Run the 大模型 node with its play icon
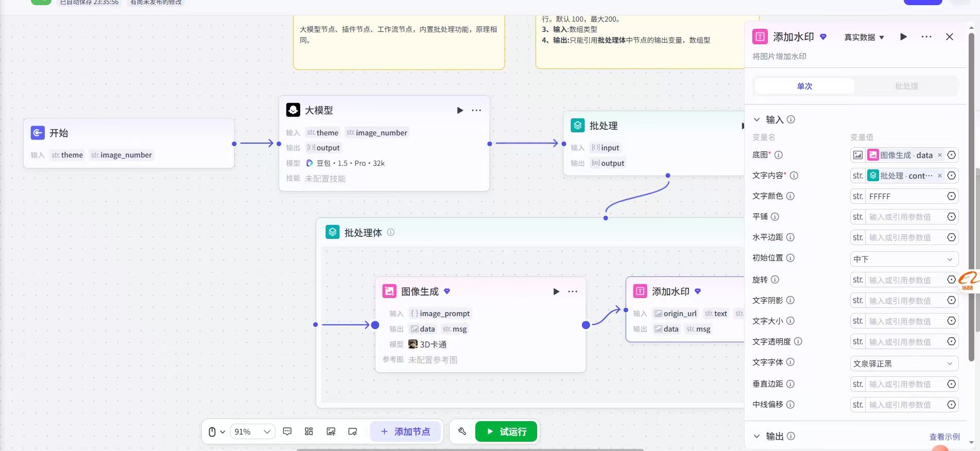The height and width of the screenshot is (451, 980). pyautogui.click(x=460, y=110)
